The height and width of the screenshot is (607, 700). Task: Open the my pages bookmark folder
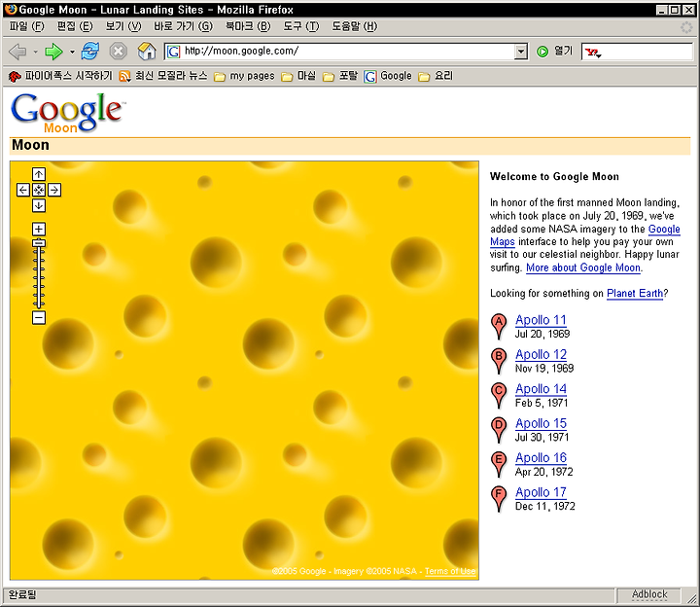244,77
